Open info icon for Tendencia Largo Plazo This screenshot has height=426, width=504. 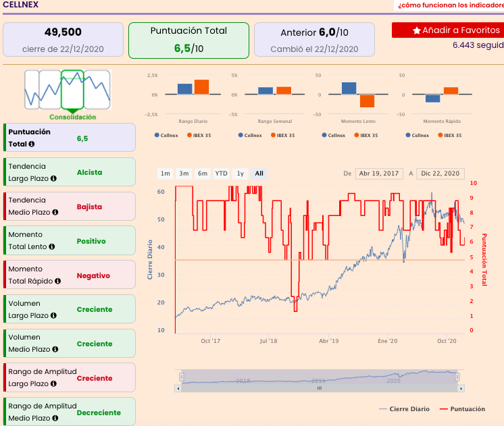pos(53,178)
